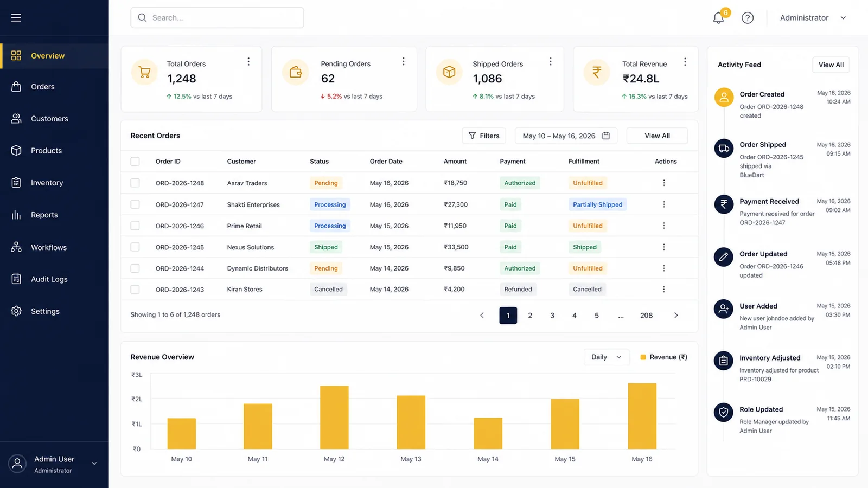Click the Nexus Solutions customer name
This screenshot has width=868, height=488.
pyautogui.click(x=251, y=247)
